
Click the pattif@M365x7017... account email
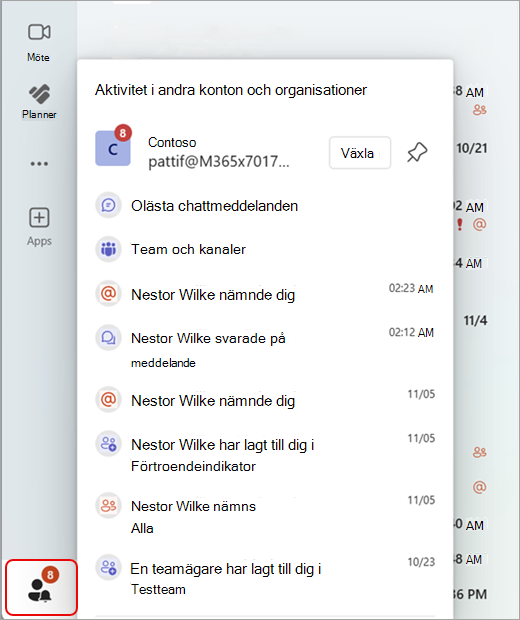tap(219, 162)
